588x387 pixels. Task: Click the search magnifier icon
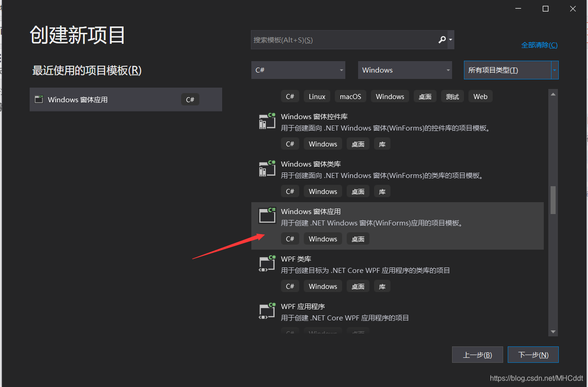click(x=442, y=40)
